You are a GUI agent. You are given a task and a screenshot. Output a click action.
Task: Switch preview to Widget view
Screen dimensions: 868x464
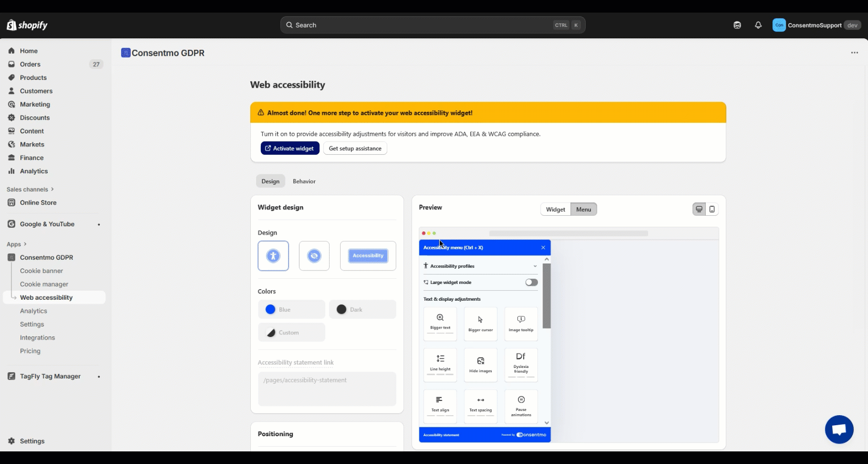pyautogui.click(x=555, y=209)
